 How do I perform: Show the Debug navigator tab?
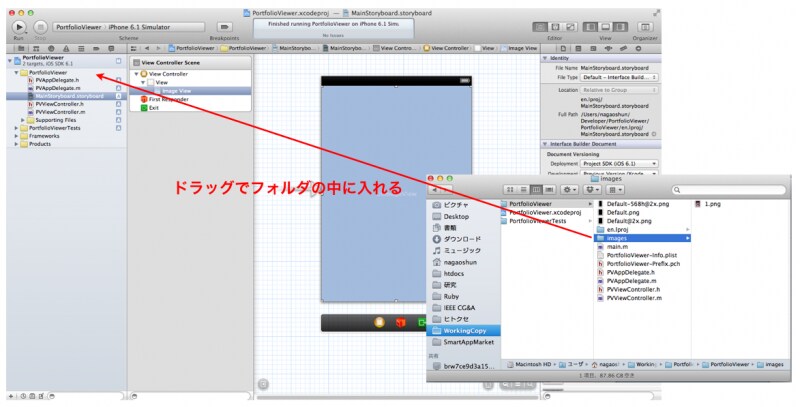pos(81,48)
